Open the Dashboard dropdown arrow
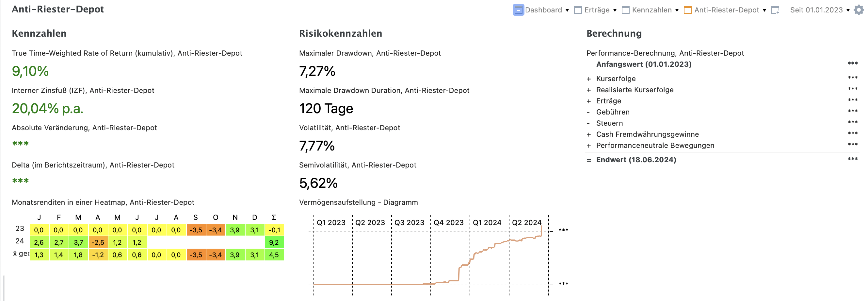The width and height of the screenshot is (868, 301). (567, 10)
